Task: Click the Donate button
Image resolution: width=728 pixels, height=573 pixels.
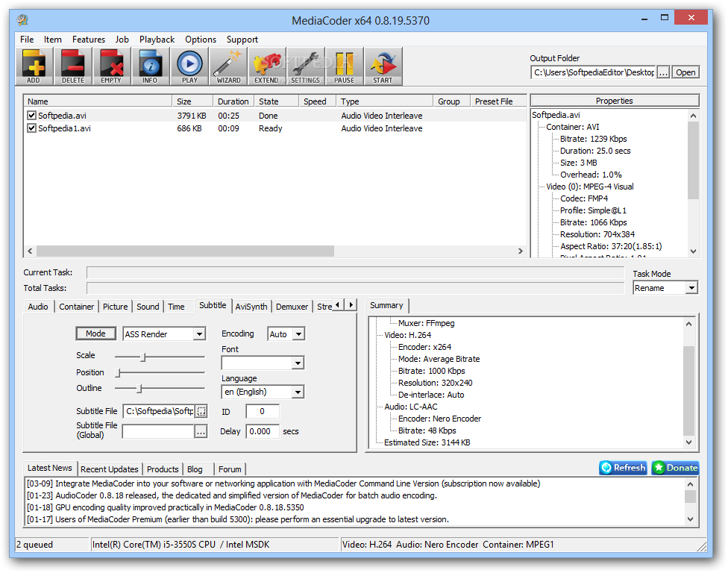Action: [675, 468]
